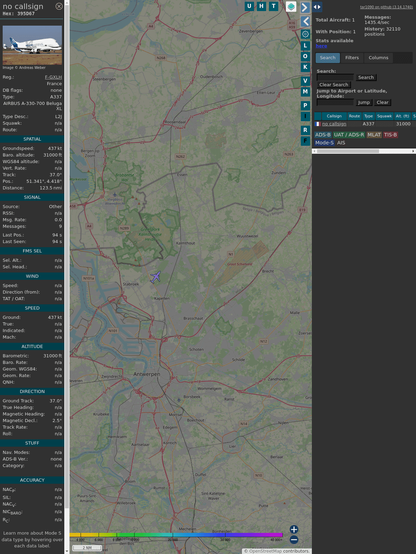Viewport: 416px width, 554px height.
Task: Click the Search text input field
Action: coord(335,77)
